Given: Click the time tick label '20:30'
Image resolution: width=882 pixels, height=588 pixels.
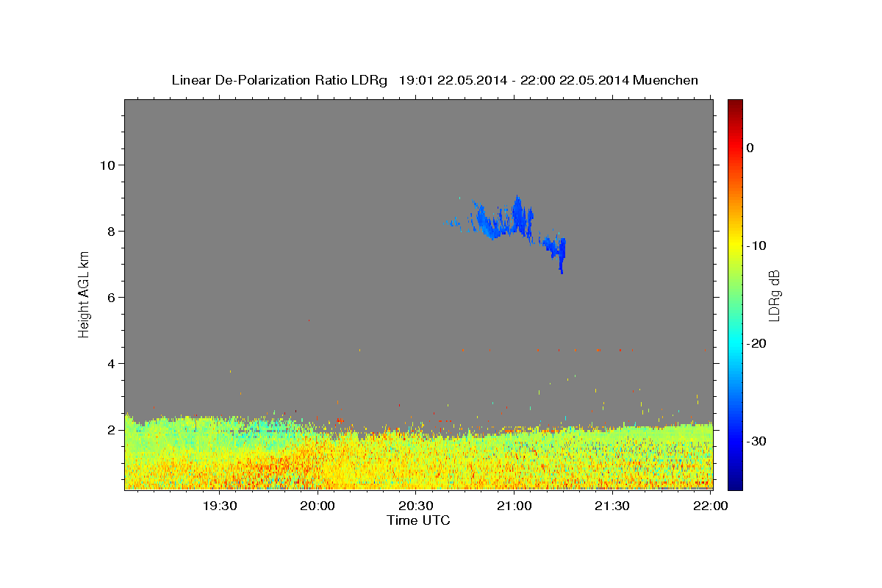Looking at the screenshot, I should click(x=415, y=506).
